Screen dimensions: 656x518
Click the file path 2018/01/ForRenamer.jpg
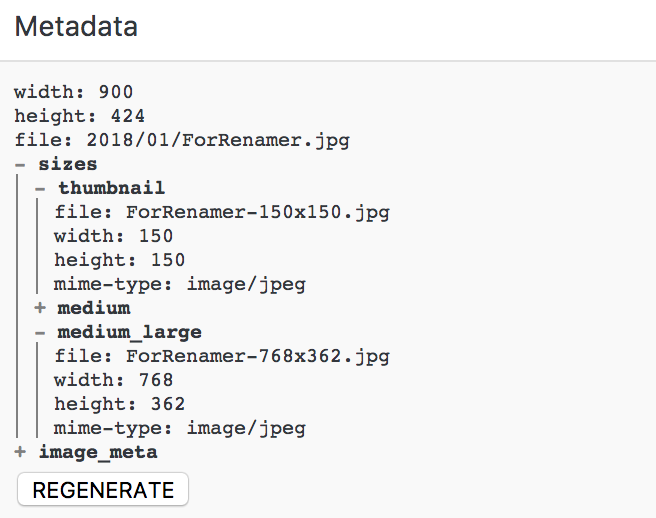[x=218, y=140]
